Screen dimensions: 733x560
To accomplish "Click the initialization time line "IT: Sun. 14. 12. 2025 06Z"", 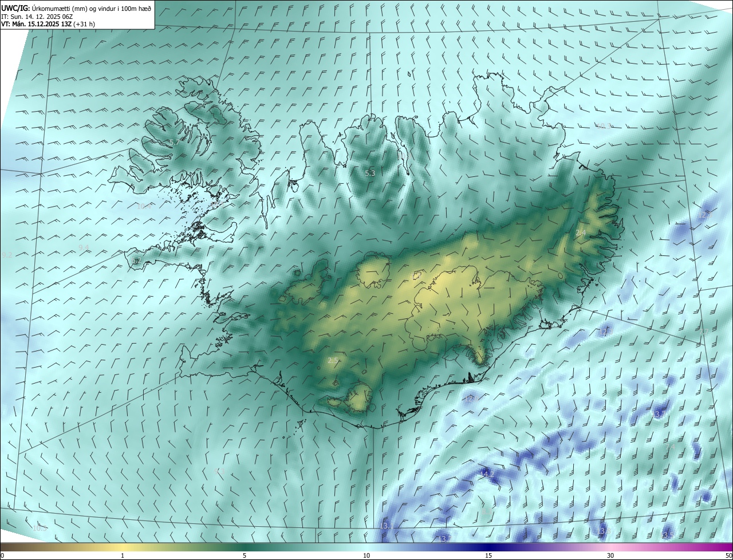I will click(x=37, y=16).
